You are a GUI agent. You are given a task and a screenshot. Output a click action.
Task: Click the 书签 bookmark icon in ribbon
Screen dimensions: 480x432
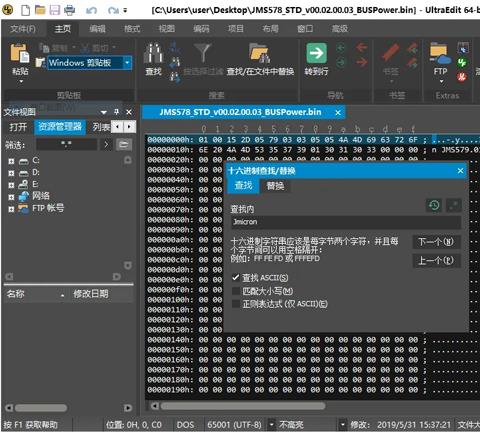point(390,53)
